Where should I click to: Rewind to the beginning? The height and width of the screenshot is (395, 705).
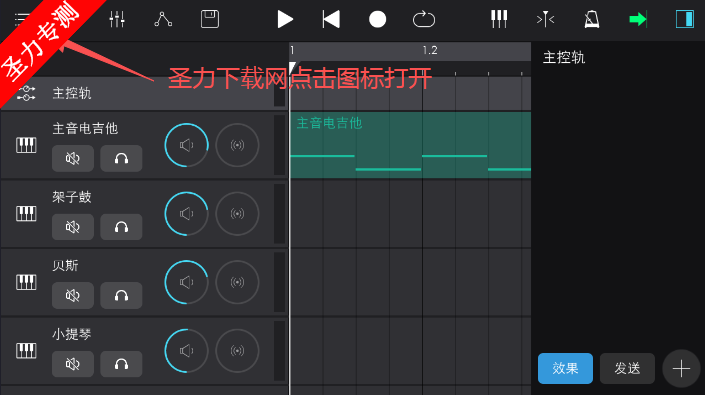pos(331,19)
